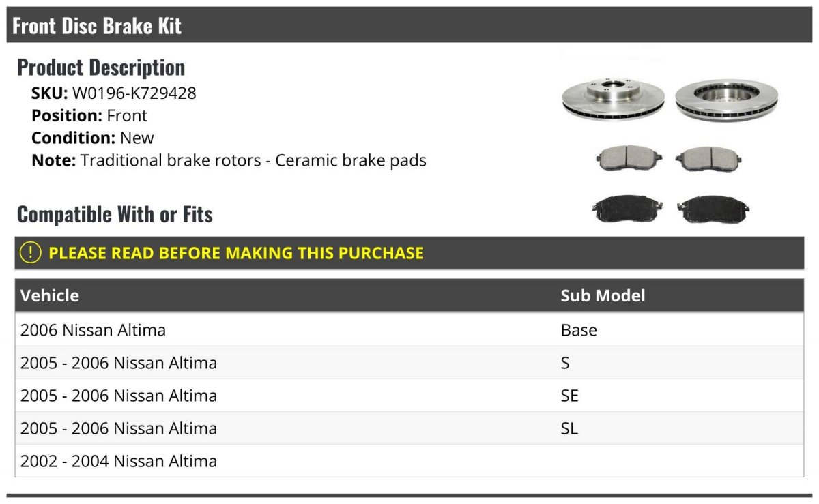Image resolution: width=819 pixels, height=504 pixels.
Task: Click the SKU number W0196-K729428
Action: pos(134,93)
